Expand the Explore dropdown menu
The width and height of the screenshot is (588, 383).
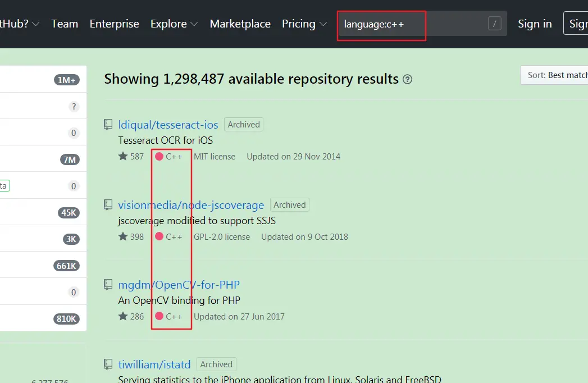[174, 24]
